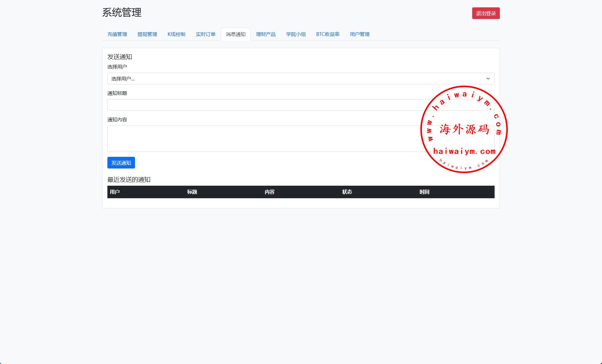The width and height of the screenshot is (602, 364).
Task: Click the 状态 column header
Action: click(347, 192)
